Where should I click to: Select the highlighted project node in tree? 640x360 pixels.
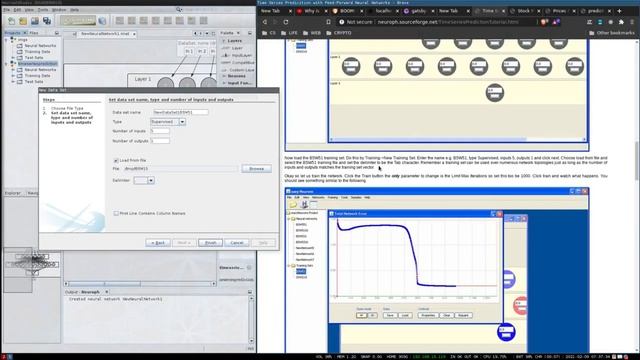coord(38,64)
